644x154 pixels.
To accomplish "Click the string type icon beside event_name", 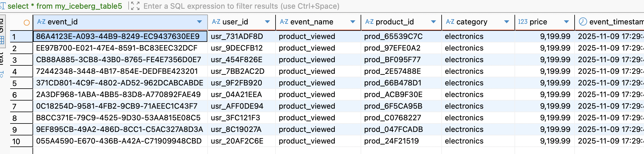I will click(x=284, y=22).
